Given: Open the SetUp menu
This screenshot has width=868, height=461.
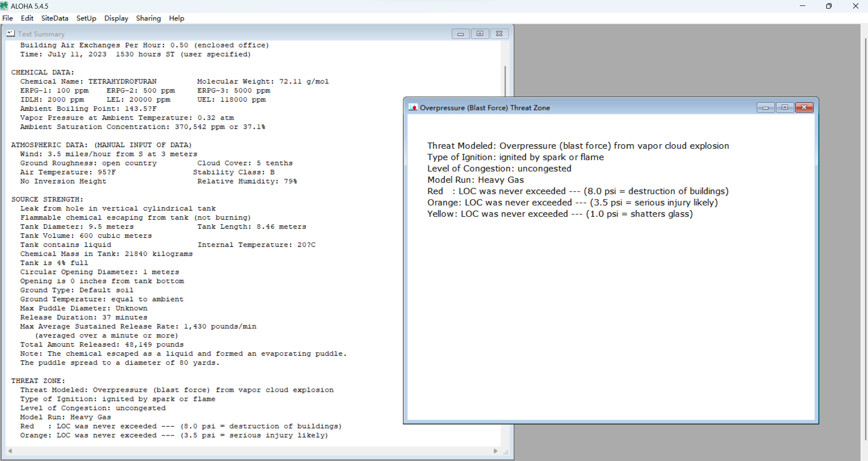Looking at the screenshot, I should [x=86, y=18].
